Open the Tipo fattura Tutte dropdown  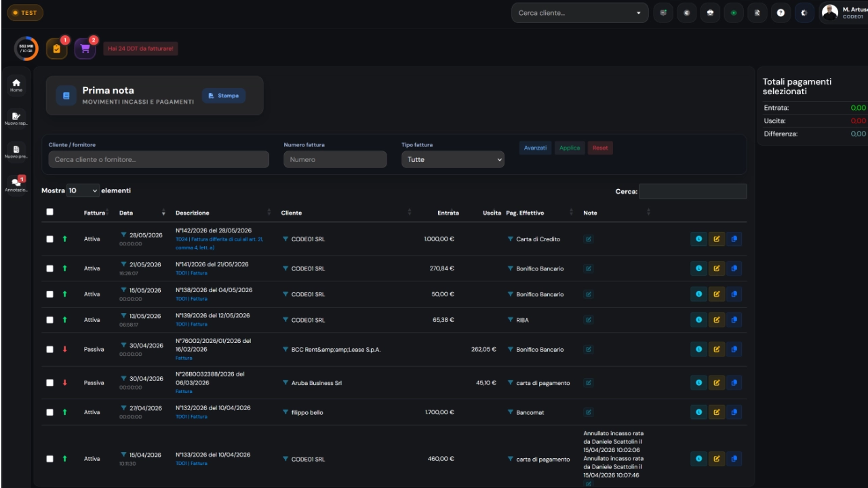[452, 159]
